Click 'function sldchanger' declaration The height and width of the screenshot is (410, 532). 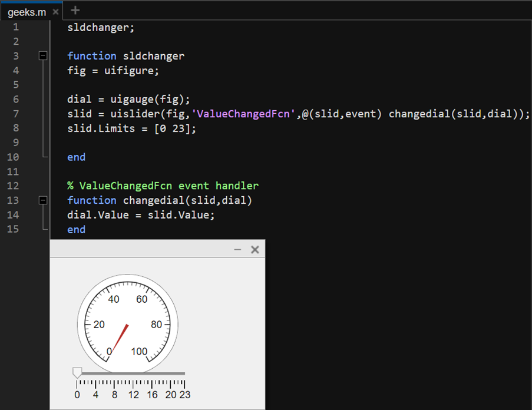(126, 56)
